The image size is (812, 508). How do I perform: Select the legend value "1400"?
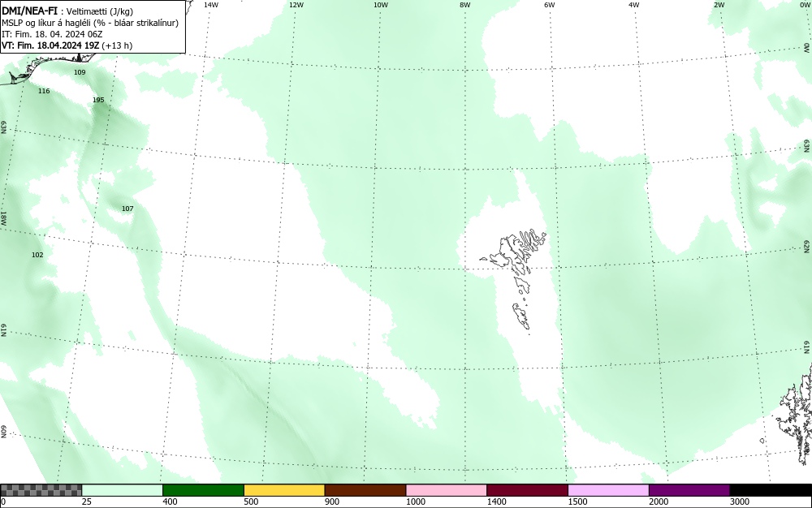point(496,502)
